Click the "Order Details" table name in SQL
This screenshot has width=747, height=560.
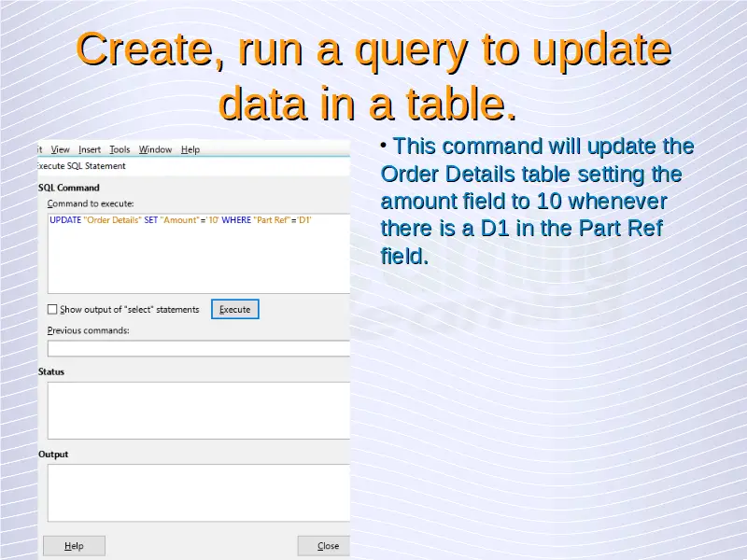[113, 220]
